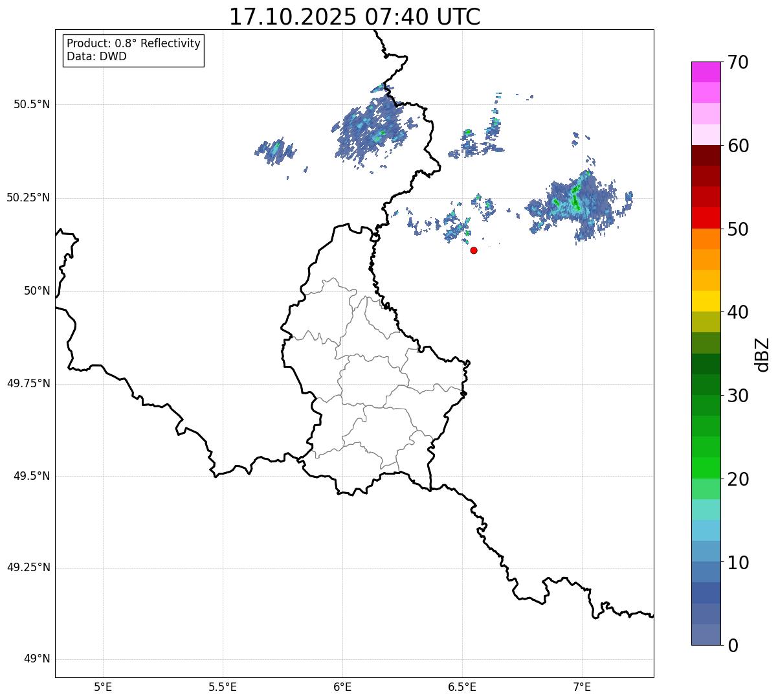The height and width of the screenshot is (700, 778).
Task: Click the latitude label '49.75°N'
Action: (28, 383)
